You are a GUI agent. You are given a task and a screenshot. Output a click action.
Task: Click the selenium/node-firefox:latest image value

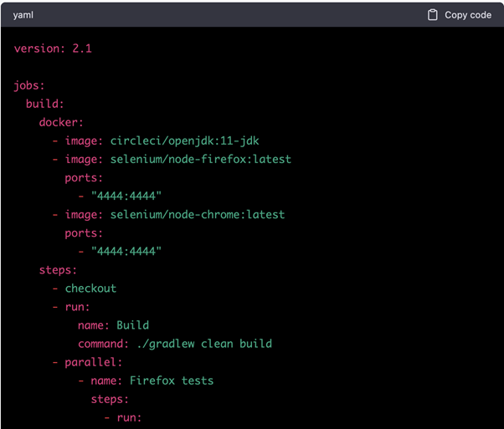click(201, 159)
